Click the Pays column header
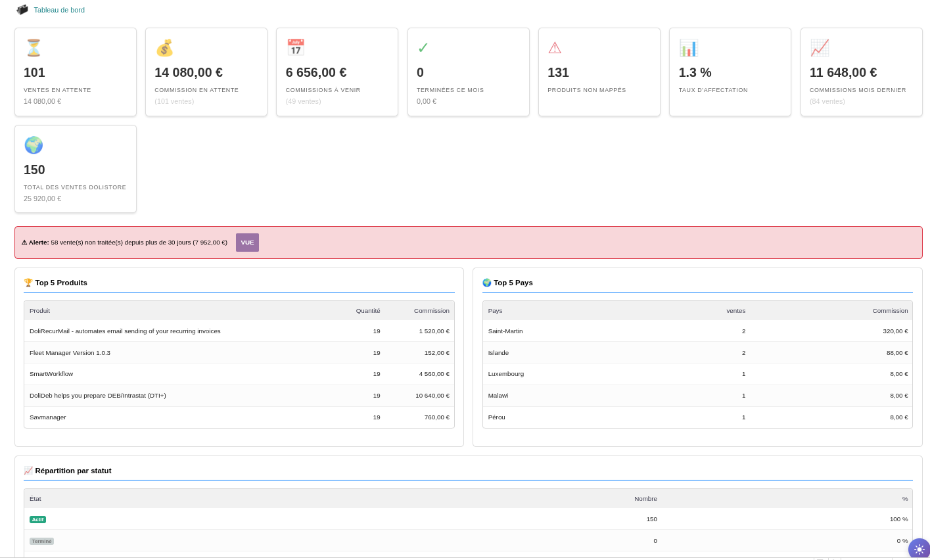This screenshot has width=930, height=560. [495, 311]
